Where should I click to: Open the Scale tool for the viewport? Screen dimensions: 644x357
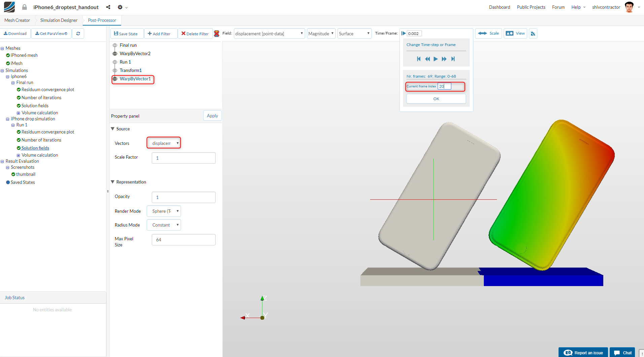click(488, 33)
